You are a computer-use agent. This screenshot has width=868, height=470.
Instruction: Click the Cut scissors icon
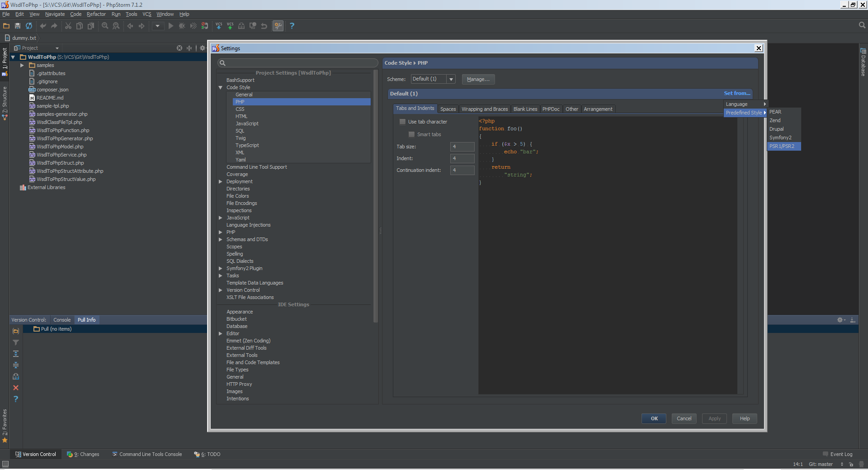click(68, 26)
